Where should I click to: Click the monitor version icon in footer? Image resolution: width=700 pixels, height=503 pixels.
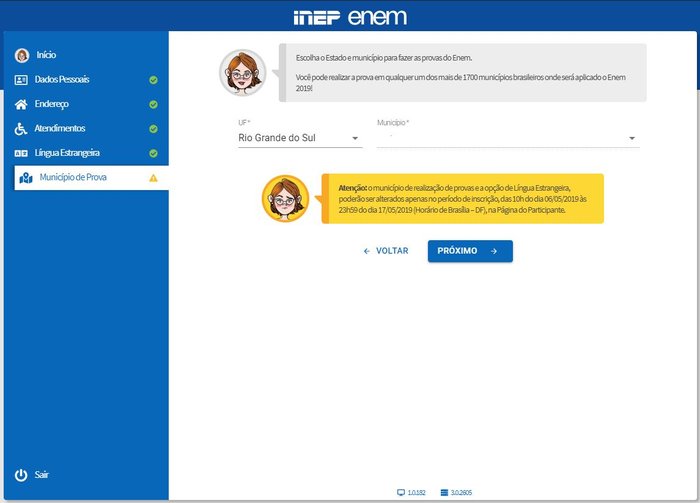(x=401, y=492)
